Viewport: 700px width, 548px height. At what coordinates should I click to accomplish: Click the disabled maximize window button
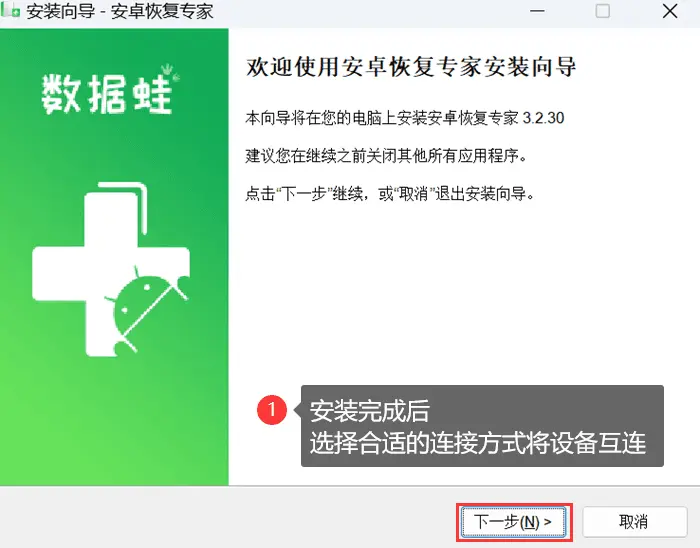[x=603, y=11]
